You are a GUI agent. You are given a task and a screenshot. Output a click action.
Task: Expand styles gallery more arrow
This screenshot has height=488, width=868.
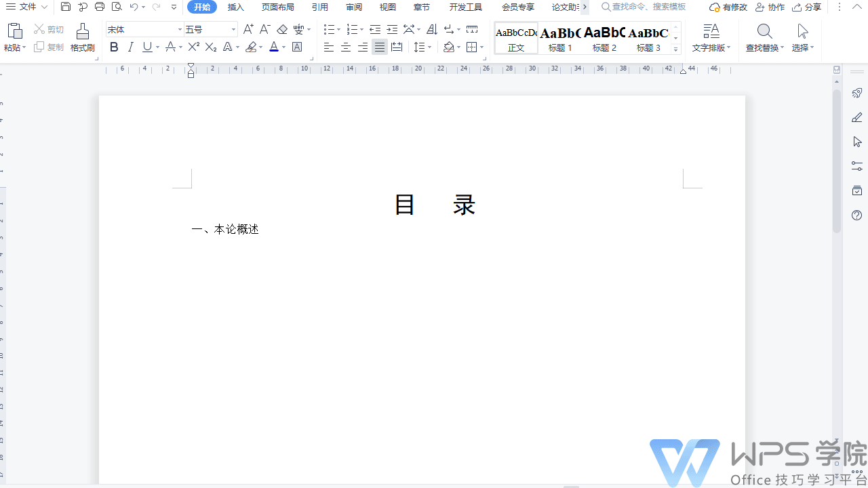point(675,49)
